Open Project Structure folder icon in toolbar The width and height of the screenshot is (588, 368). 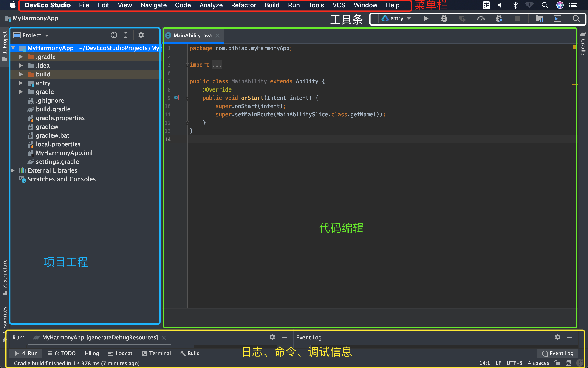(539, 18)
